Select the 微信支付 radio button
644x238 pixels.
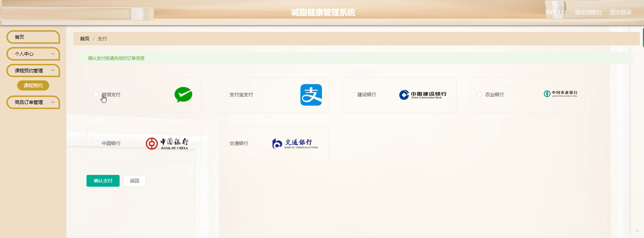(96, 95)
